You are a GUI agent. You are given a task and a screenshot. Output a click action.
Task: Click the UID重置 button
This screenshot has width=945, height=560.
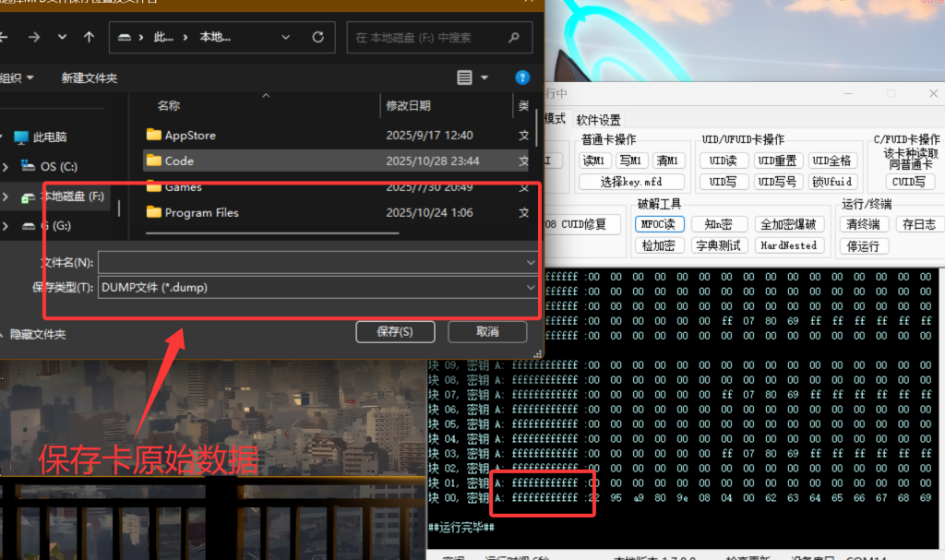coord(779,161)
